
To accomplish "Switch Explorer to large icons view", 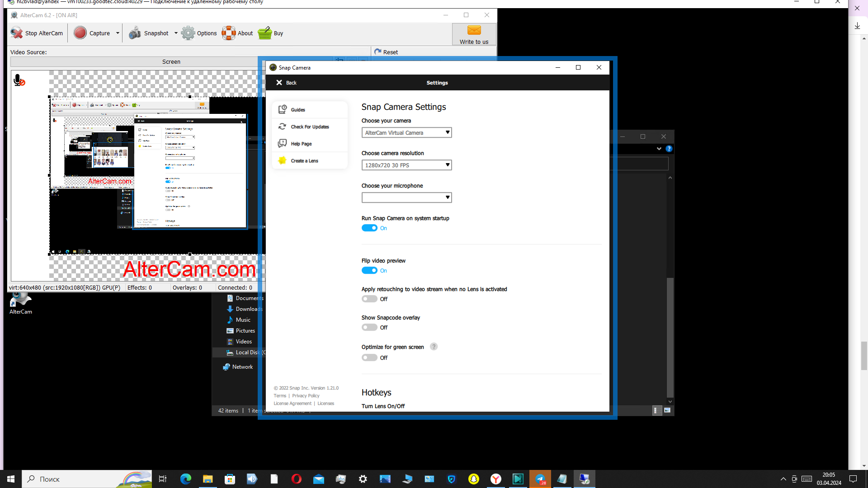I will tap(667, 410).
